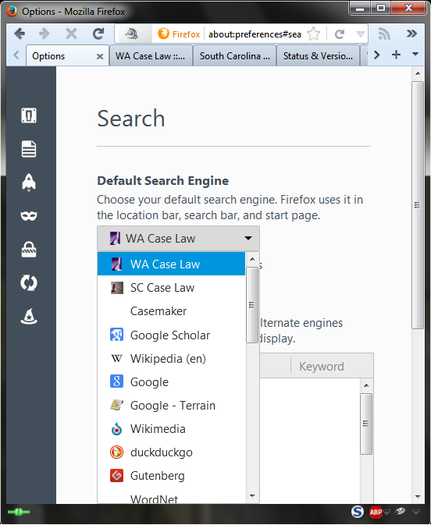Image resolution: width=431 pixels, height=525 pixels.
Task: Open a new tab with the plus button
Action: (x=396, y=55)
